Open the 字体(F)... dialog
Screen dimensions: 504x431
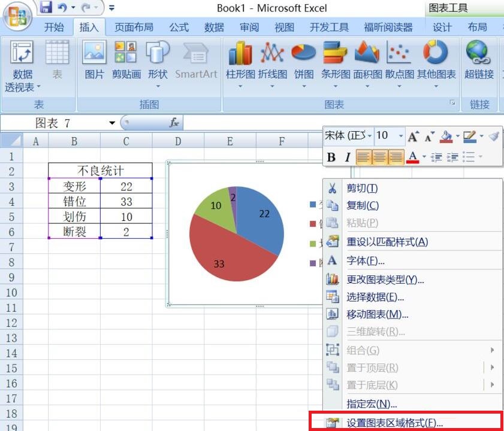tap(412, 260)
